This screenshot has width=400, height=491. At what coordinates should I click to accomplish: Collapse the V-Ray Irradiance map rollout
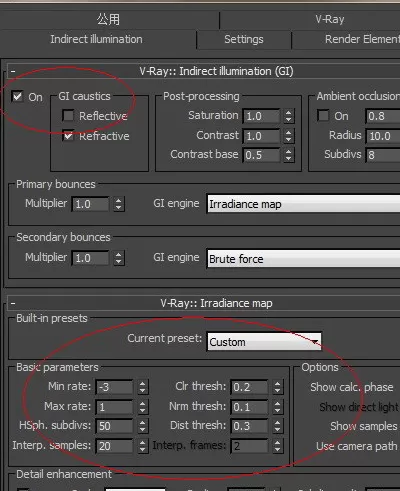(13, 303)
